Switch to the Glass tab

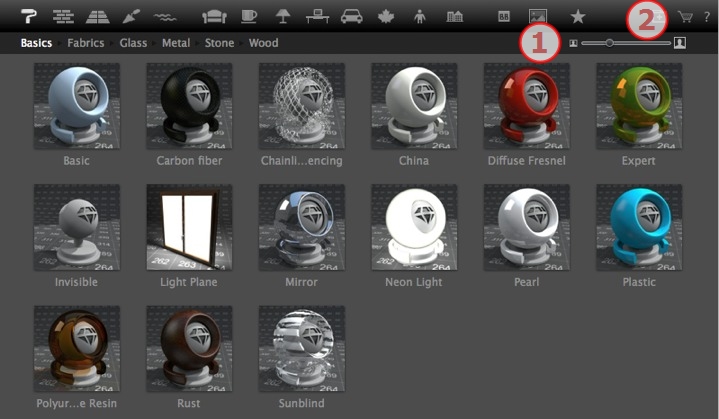pos(133,43)
